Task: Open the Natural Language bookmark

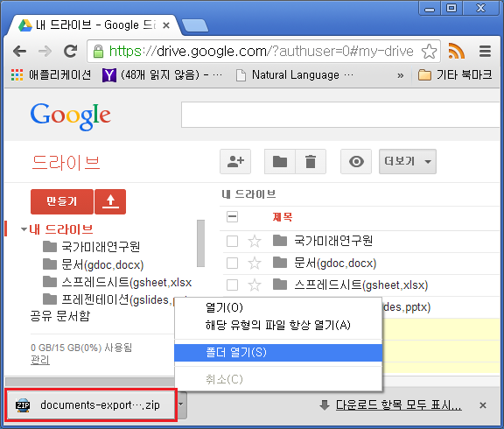Action: click(295, 75)
